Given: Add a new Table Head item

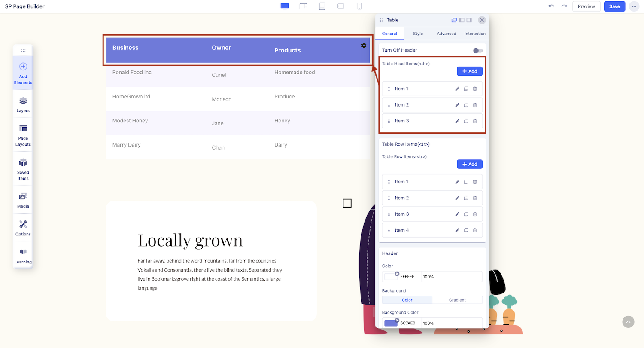Looking at the screenshot, I should [x=469, y=71].
